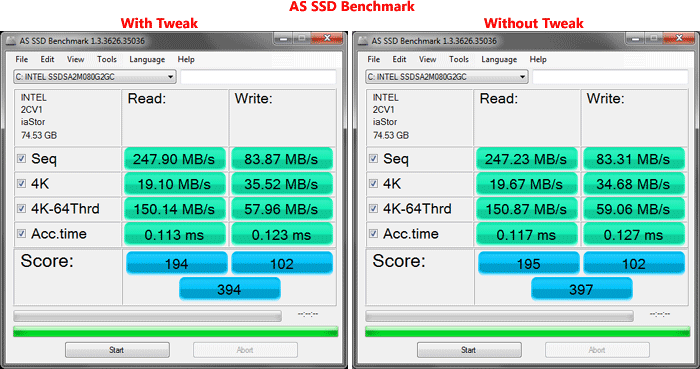Open Tools menu in With Tweak window
700x369 pixels.
coord(107,59)
